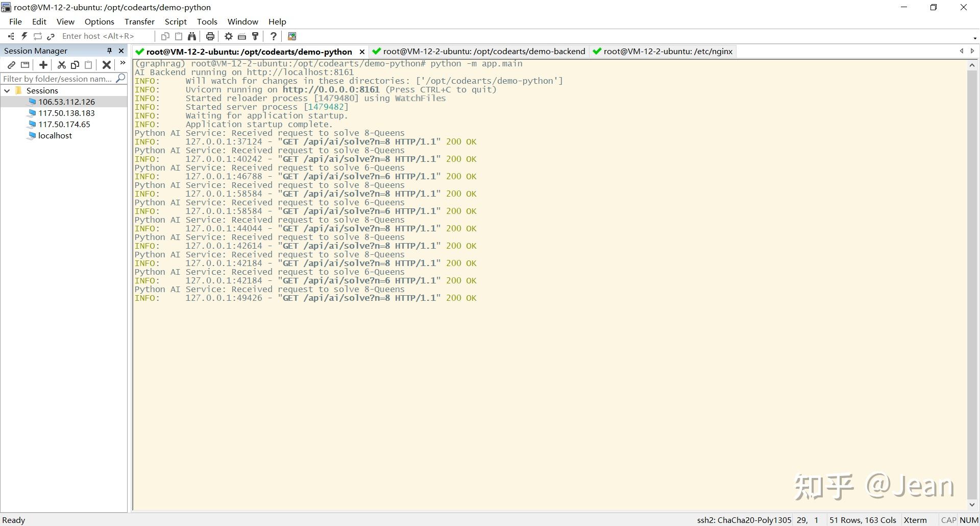980x526 pixels.
Task: Connect selected session via link icon
Action: [x=11, y=65]
